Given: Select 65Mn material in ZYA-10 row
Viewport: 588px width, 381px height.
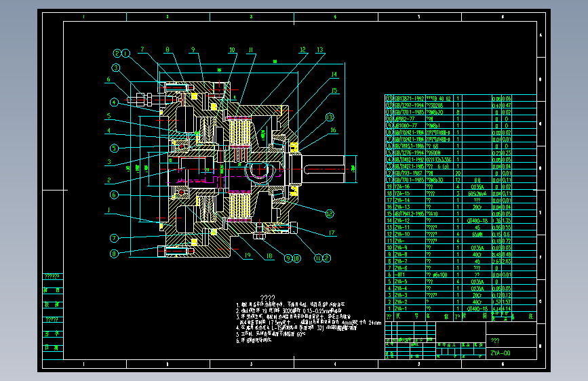Looking at the screenshot, I should (x=477, y=234).
